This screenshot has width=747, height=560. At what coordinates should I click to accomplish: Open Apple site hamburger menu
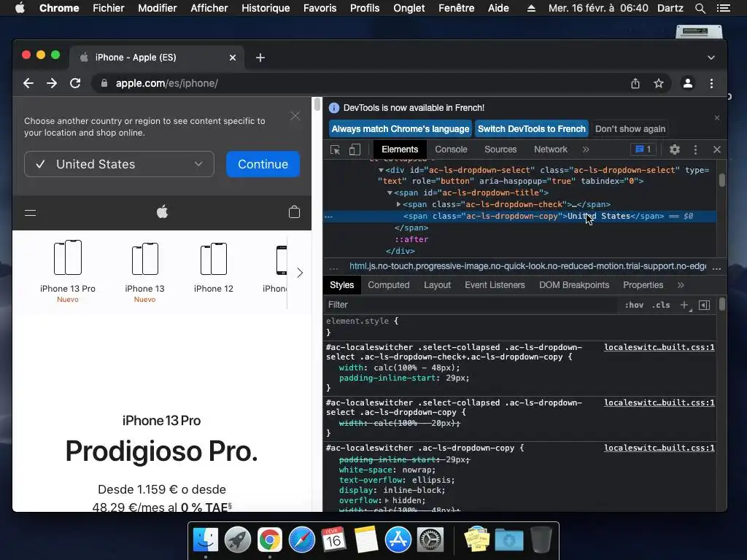[x=31, y=213]
